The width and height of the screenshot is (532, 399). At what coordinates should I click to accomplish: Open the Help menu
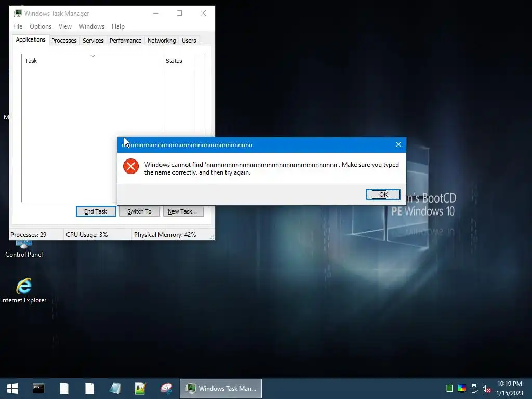coord(118,26)
